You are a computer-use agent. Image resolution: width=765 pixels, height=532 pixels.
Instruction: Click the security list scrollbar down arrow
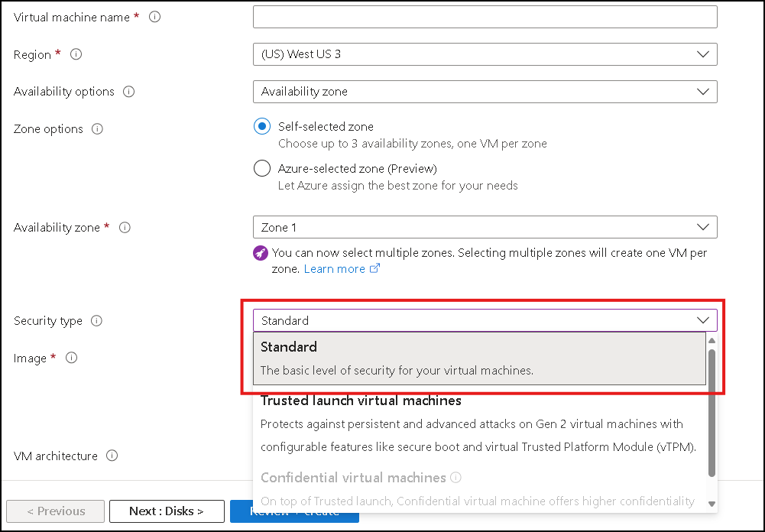click(x=712, y=504)
